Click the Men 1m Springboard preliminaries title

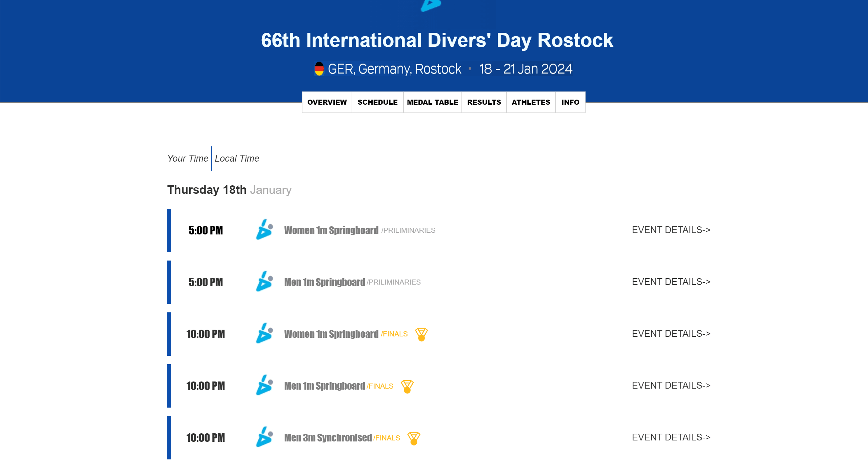click(x=324, y=282)
